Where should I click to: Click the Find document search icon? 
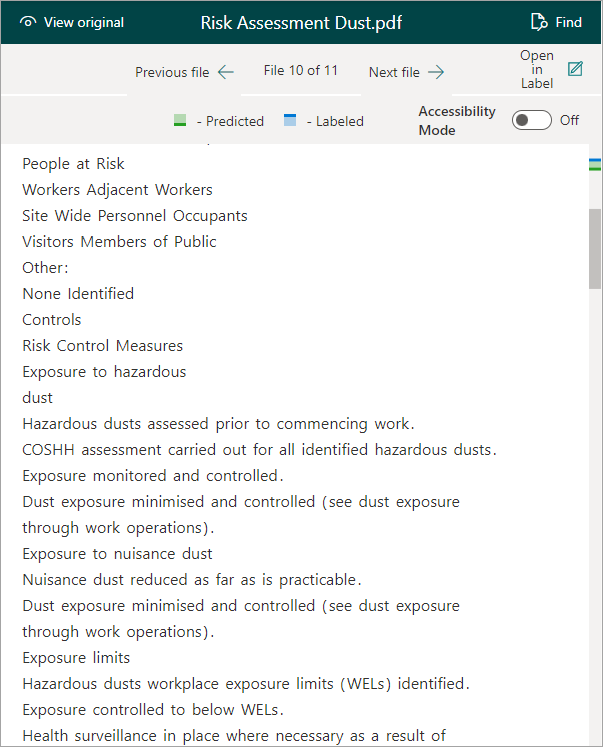(539, 22)
